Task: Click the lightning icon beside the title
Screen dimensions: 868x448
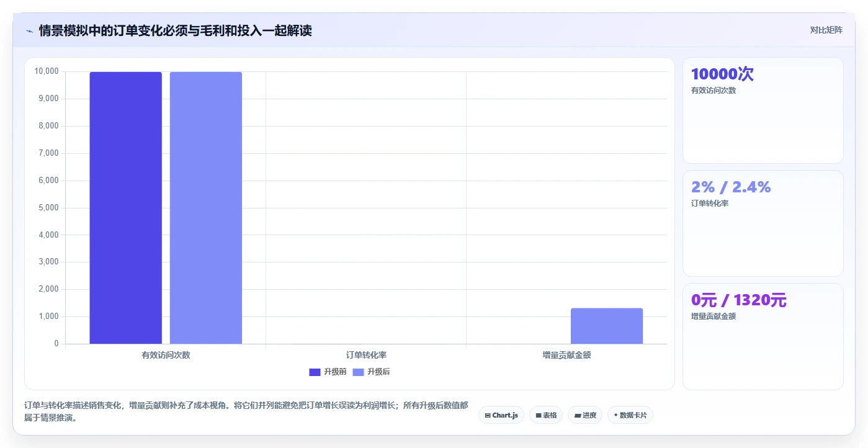Action: pyautogui.click(x=29, y=31)
